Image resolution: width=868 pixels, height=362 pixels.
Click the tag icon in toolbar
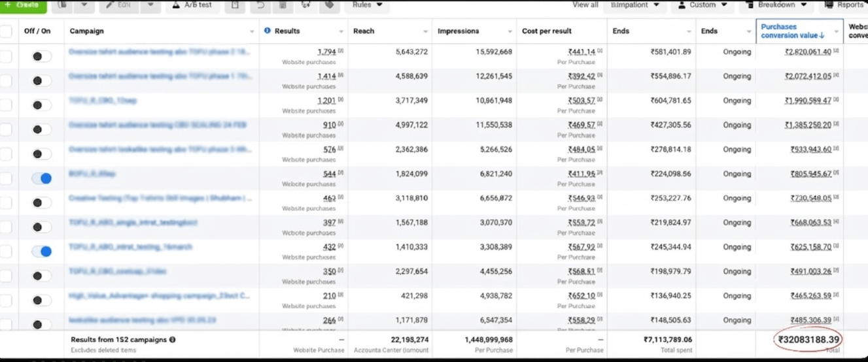pos(329,5)
